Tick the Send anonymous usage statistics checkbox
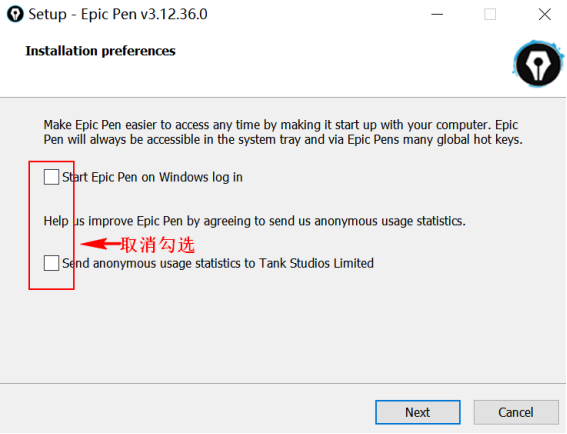The height and width of the screenshot is (434, 567). coord(51,263)
